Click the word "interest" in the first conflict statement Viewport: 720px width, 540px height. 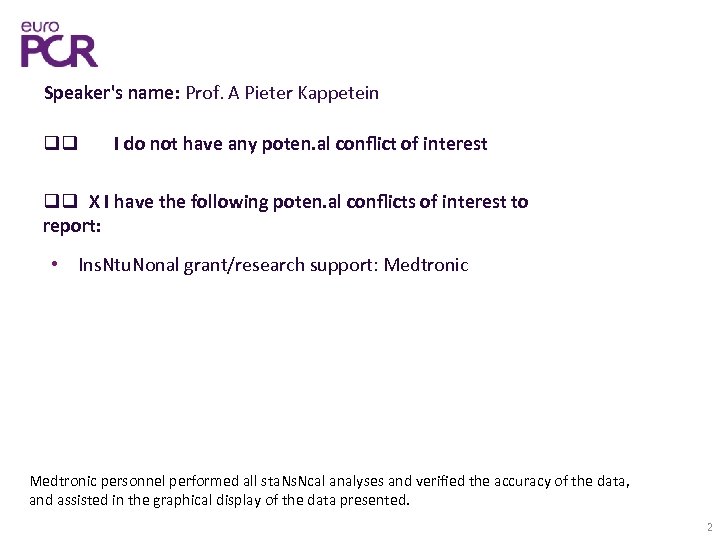coord(453,144)
